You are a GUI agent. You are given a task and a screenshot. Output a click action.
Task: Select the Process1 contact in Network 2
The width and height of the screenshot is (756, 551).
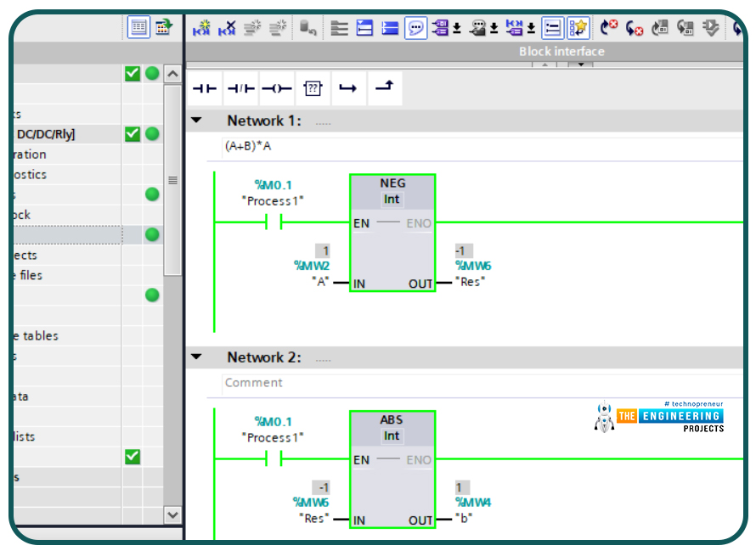click(x=274, y=459)
